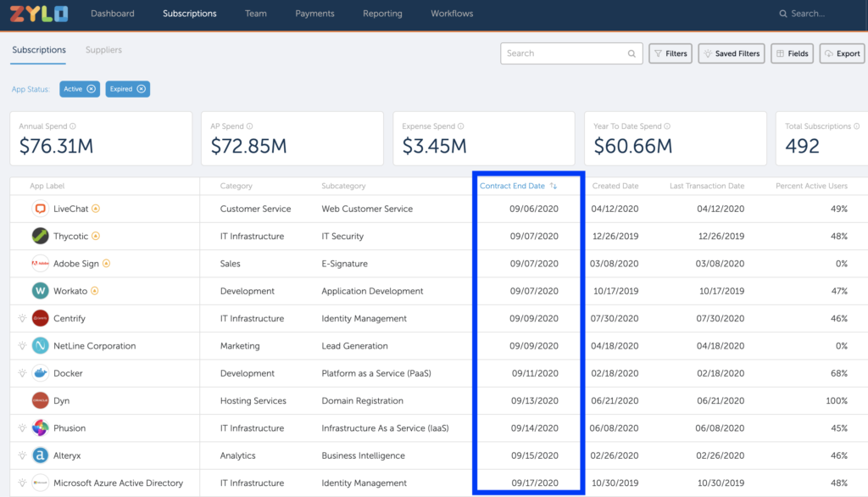Sort by the Category column header

click(x=236, y=186)
